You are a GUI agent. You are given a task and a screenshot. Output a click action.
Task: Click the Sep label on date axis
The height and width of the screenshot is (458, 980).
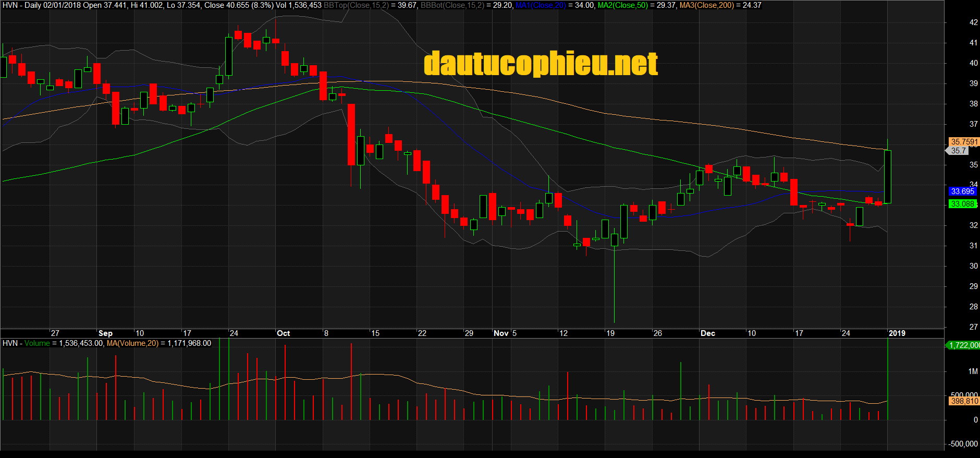click(x=105, y=333)
